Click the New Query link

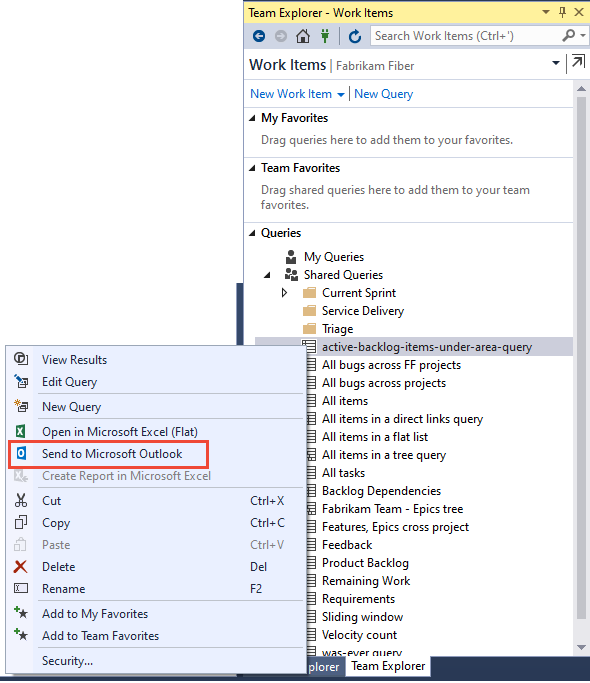383,94
